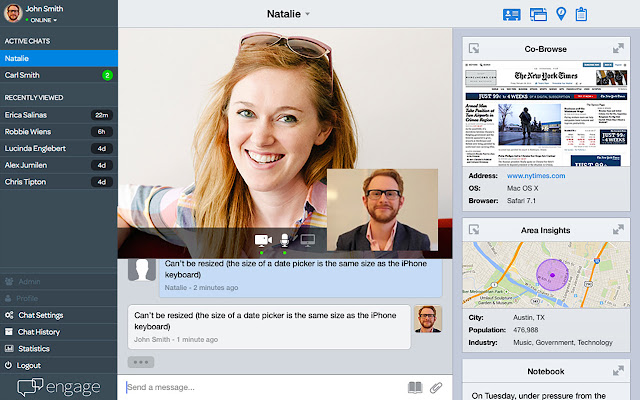
Task: Open canned responses book icon
Action: pyautogui.click(x=415, y=387)
